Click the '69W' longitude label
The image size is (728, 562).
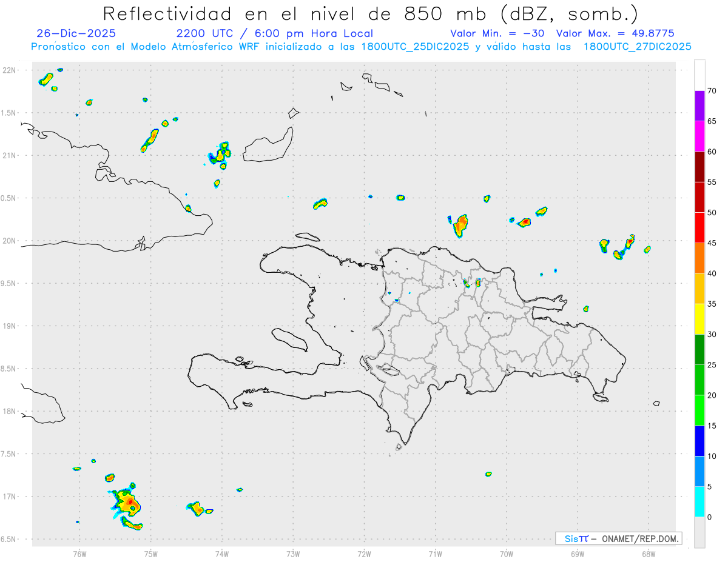pos(578,554)
